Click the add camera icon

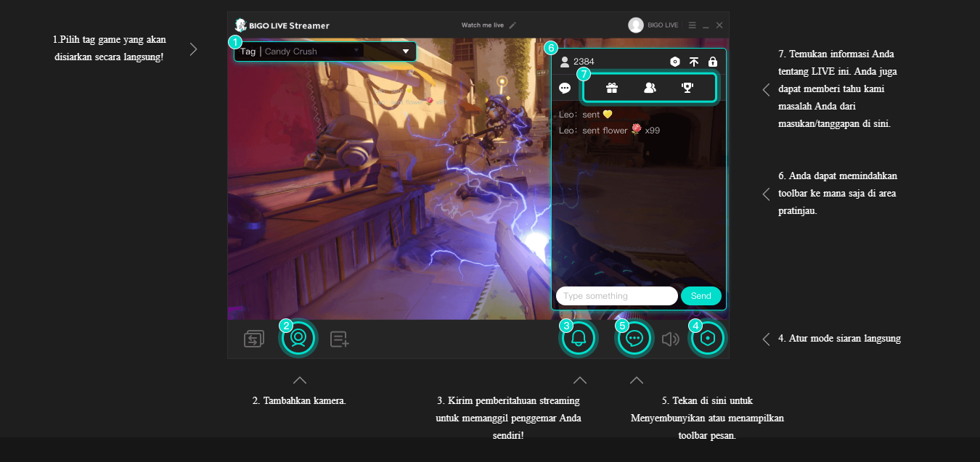pos(298,338)
